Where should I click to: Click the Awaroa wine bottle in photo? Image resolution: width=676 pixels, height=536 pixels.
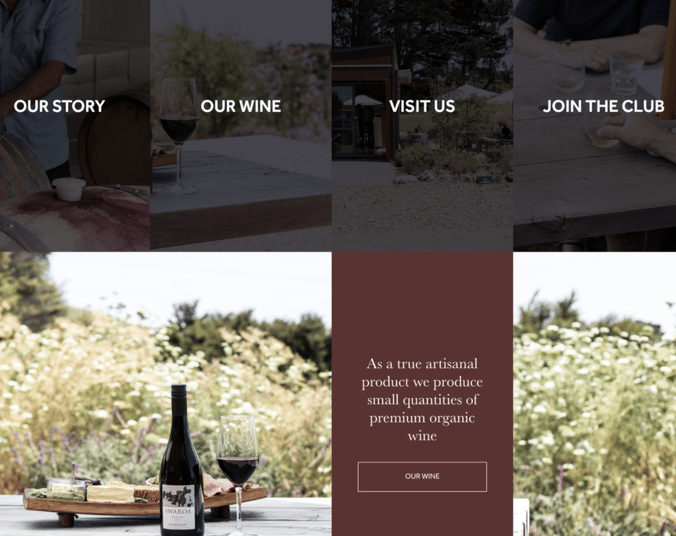click(182, 460)
